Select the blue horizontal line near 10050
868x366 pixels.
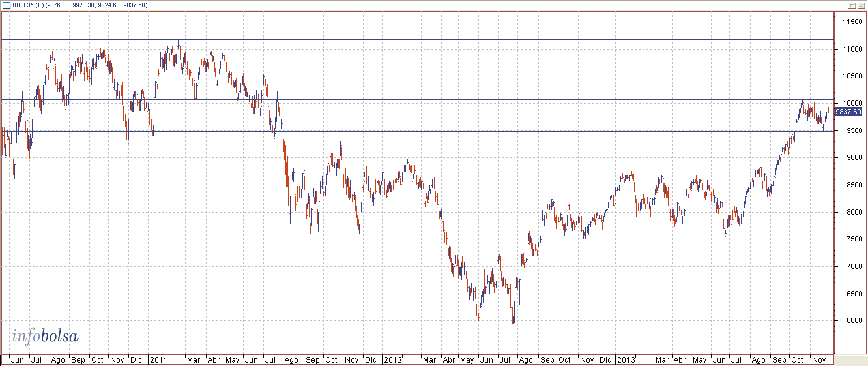click(417, 100)
